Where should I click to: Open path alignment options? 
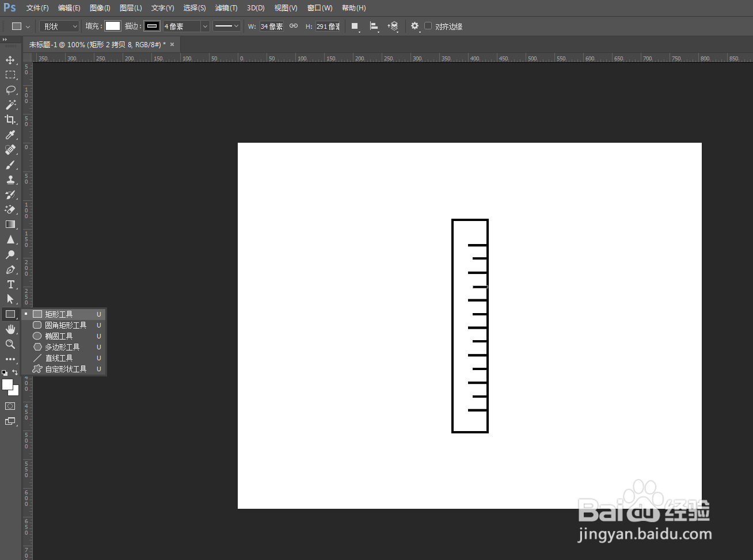click(x=374, y=26)
